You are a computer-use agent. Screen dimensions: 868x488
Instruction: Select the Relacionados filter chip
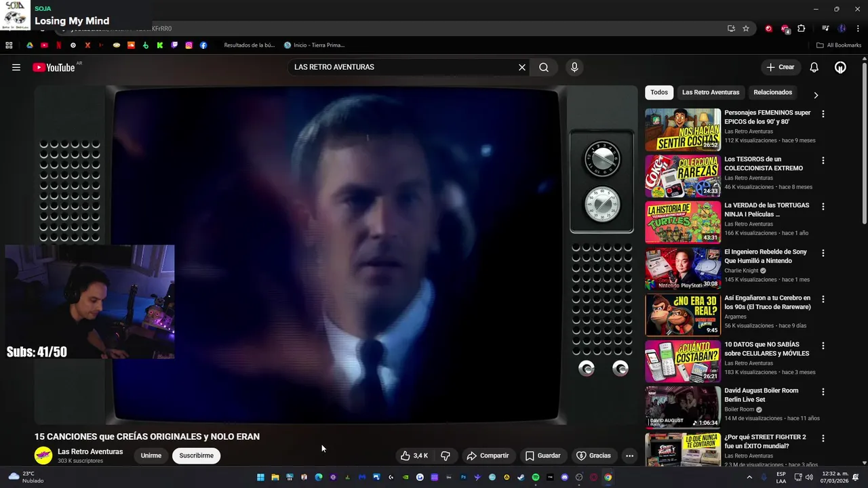click(x=772, y=92)
